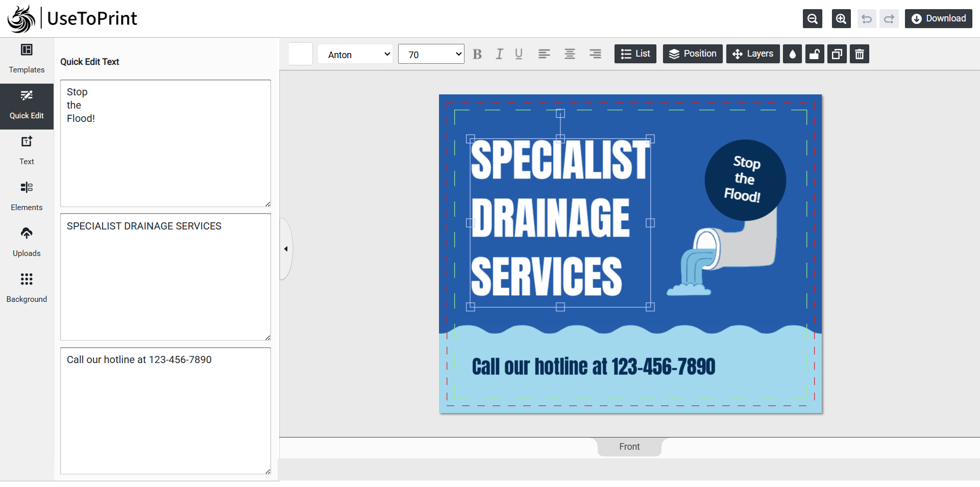980x487 pixels.
Task: Open the Templates sidebar tab
Action: tap(27, 59)
